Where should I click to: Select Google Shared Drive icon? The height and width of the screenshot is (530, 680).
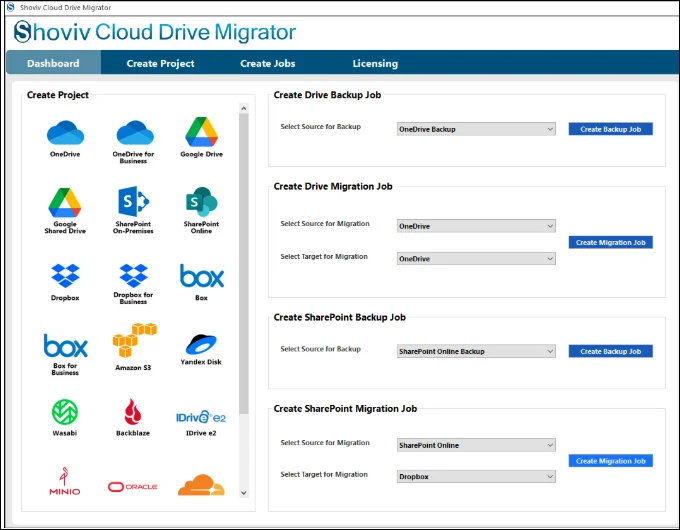click(65, 203)
